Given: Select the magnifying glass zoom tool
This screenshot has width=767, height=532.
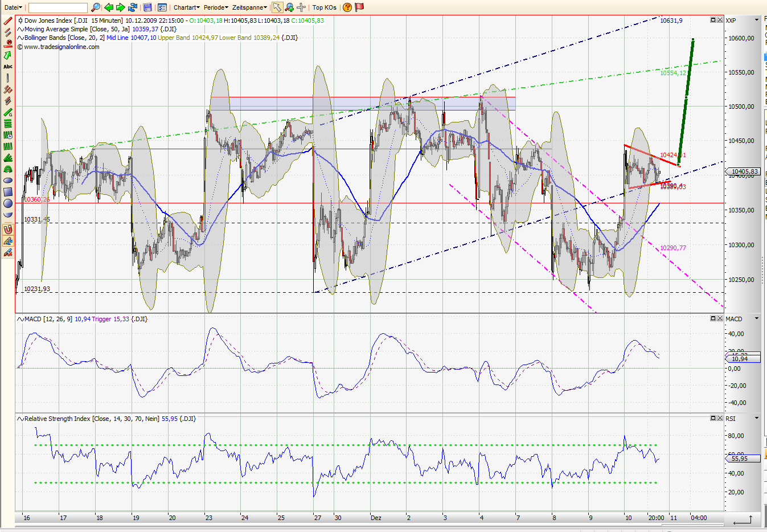Looking at the screenshot, I should [x=95, y=7].
